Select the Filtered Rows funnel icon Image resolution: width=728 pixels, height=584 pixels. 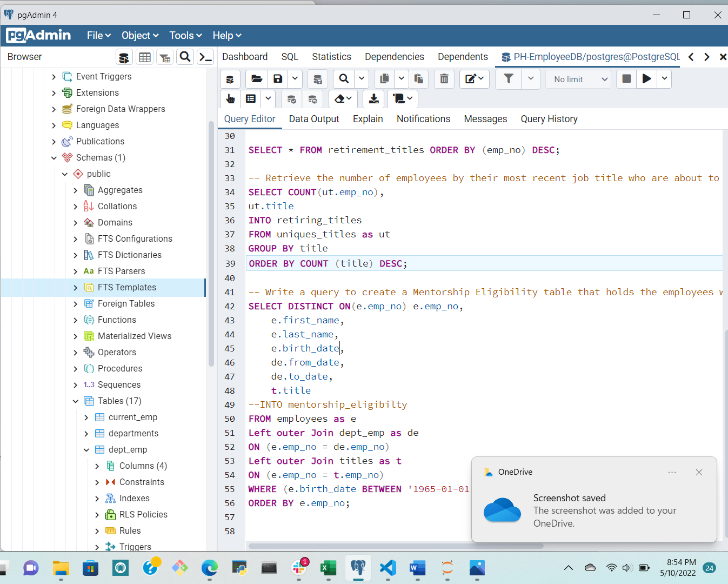[165, 57]
